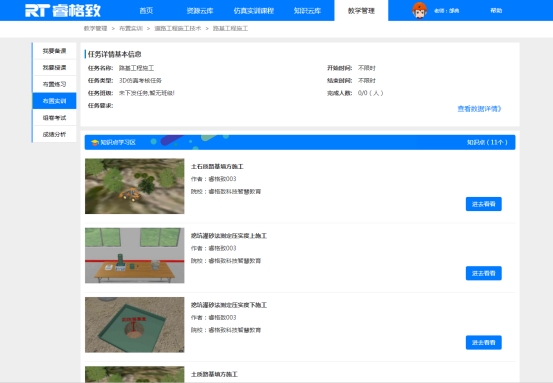Select 我要授课 in the sidebar

point(54,67)
